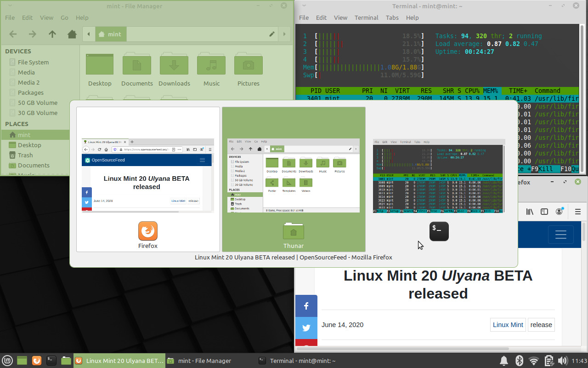
Task: Click the Wi-Fi icon in system tray
Action: pos(533,361)
